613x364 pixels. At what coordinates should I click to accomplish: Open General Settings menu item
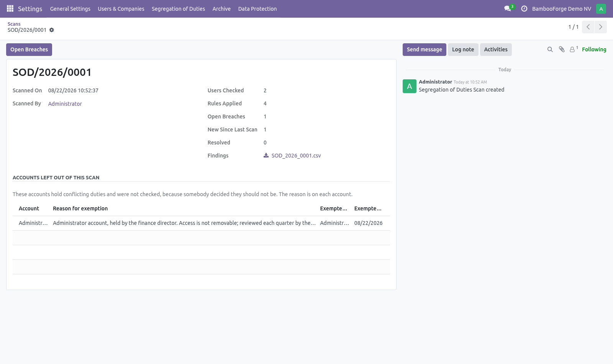coord(70,9)
